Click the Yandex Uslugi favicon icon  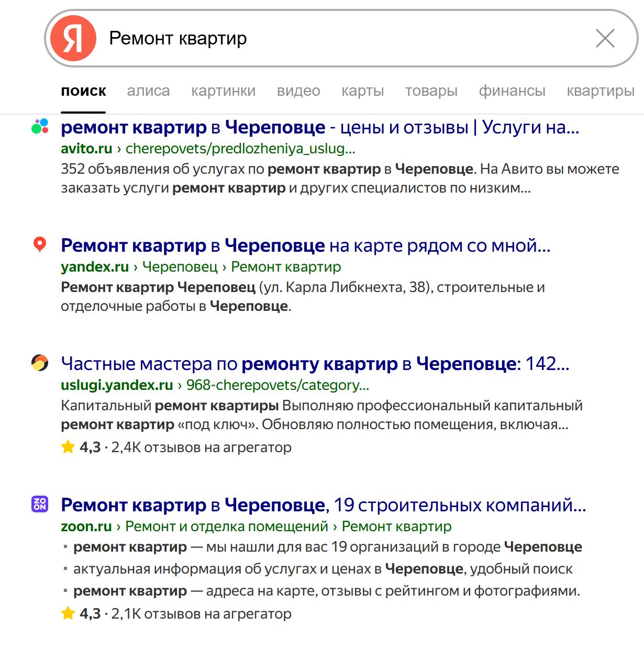40,363
